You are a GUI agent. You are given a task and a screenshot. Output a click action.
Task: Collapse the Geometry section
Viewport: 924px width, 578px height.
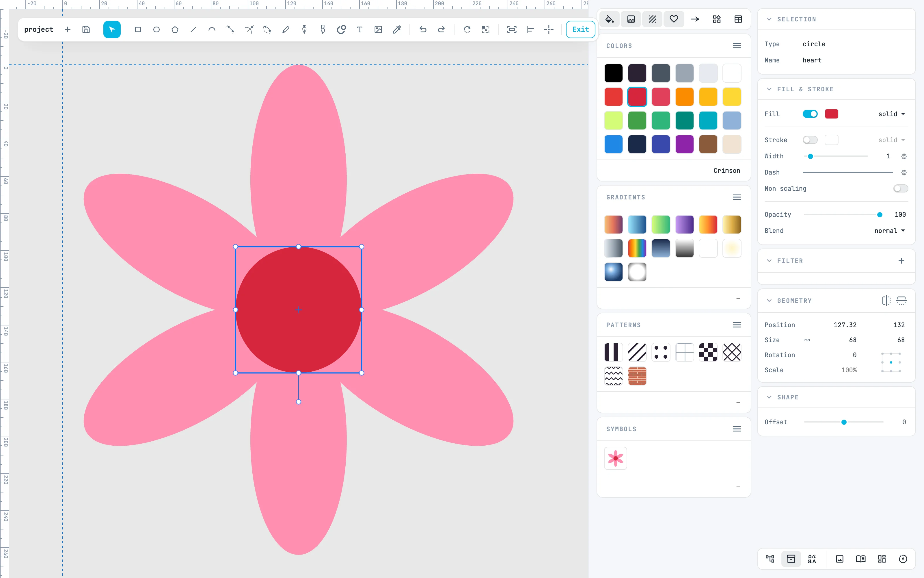tap(769, 301)
